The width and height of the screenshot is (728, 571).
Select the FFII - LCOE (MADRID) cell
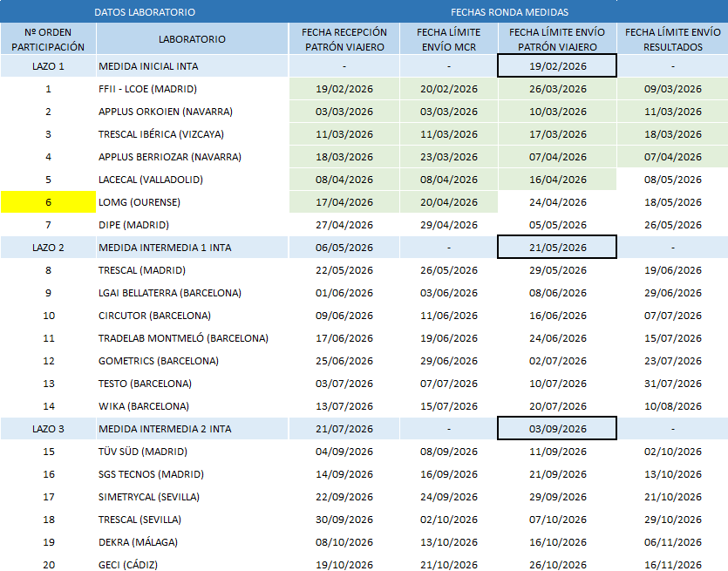192,89
